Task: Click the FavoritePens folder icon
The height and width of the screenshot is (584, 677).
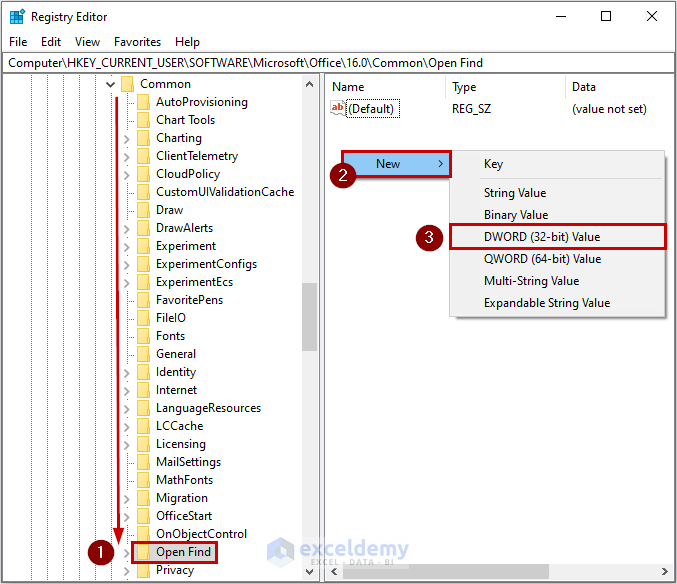Action: click(143, 300)
